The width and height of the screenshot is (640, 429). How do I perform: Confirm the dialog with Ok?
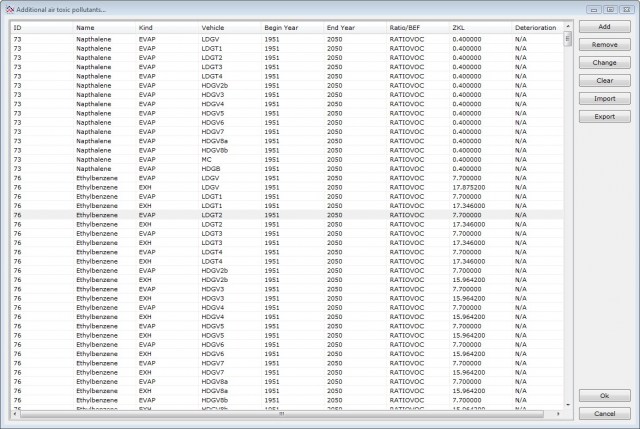(604, 396)
